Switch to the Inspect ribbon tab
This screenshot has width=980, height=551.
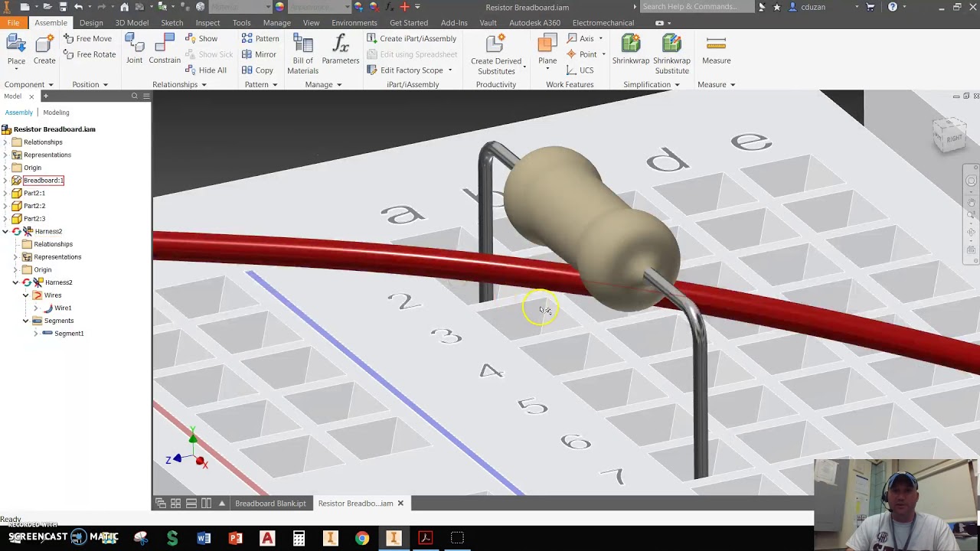207,23
